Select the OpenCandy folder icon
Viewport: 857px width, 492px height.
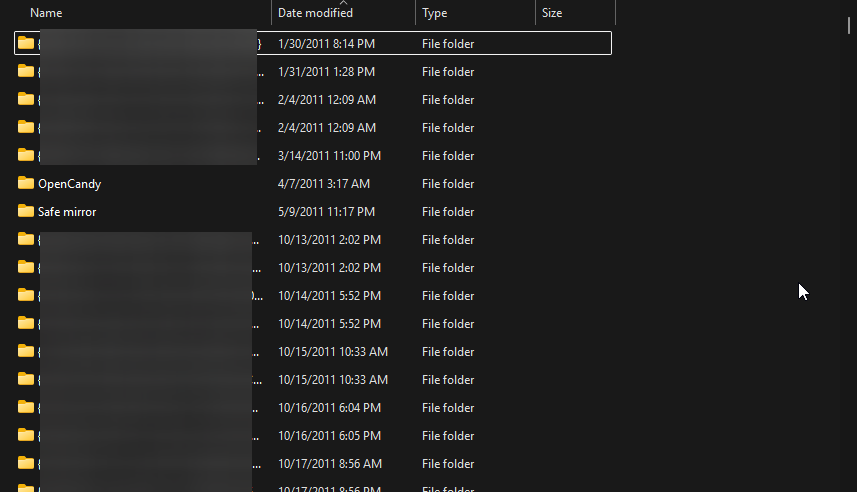click(x=26, y=183)
